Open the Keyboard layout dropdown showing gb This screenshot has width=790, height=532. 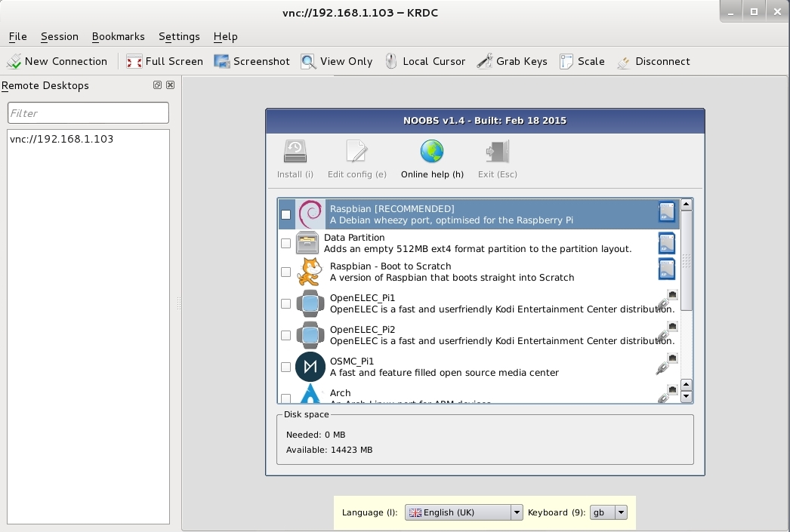[608, 512]
